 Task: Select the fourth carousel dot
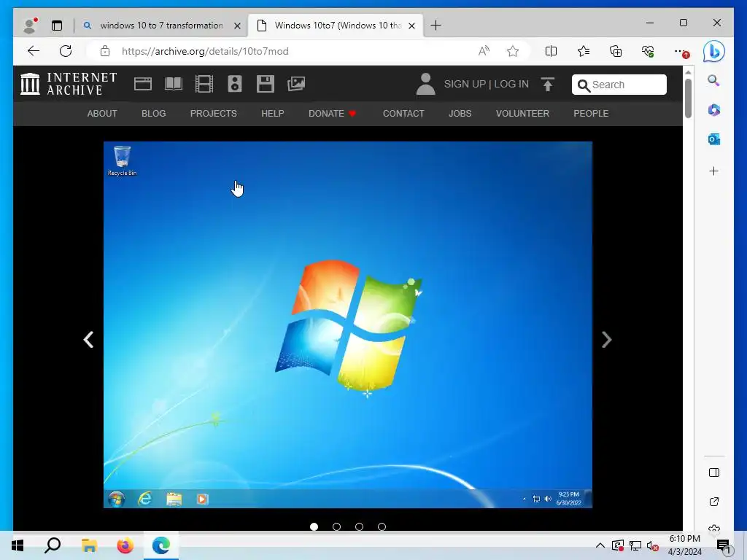[382, 526]
